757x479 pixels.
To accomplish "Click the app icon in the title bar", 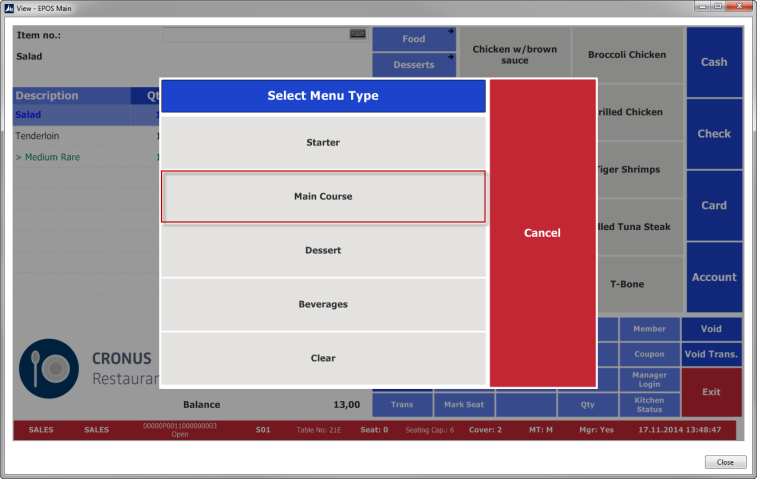I will [9, 7].
